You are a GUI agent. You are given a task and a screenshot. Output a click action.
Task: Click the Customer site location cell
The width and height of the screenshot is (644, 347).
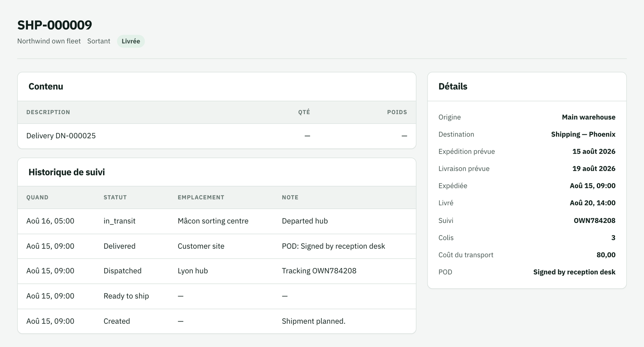[x=201, y=246]
